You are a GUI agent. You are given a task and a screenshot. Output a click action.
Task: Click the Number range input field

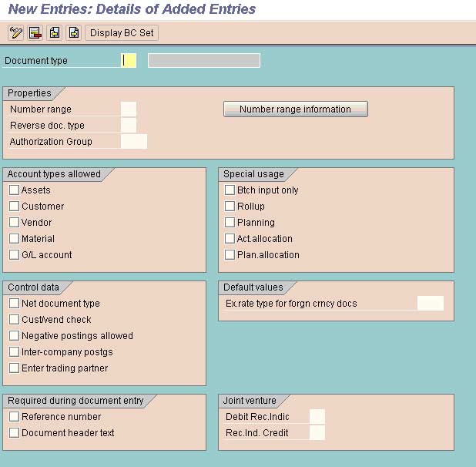(x=129, y=109)
